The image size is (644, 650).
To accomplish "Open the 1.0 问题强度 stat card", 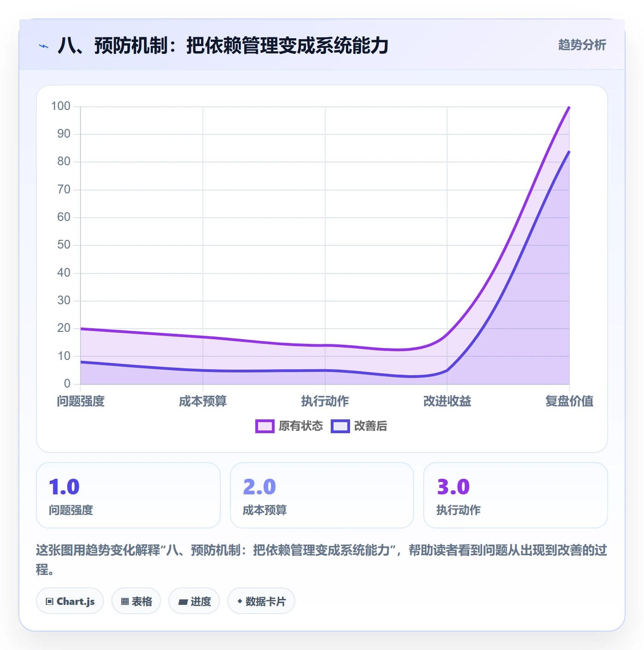I will 128,495.
